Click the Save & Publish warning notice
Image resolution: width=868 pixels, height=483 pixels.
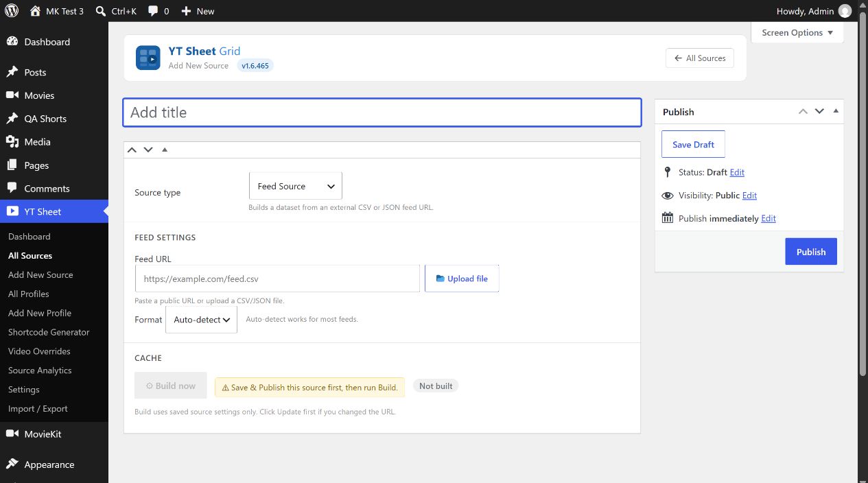tap(310, 388)
